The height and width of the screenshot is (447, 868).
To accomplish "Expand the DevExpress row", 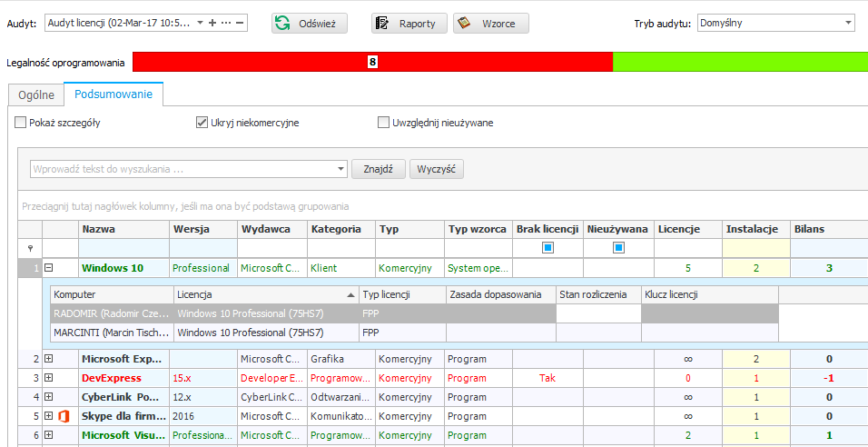I will [x=49, y=378].
